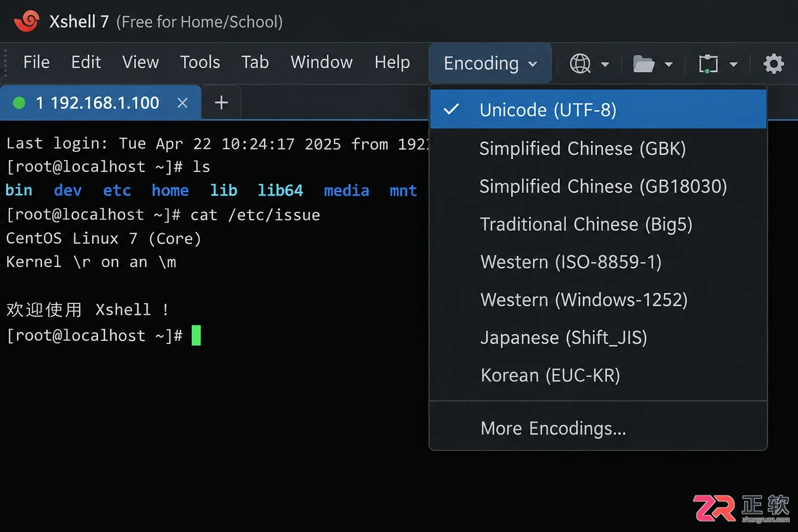Image resolution: width=798 pixels, height=532 pixels.
Task: Open the folder icon in toolbar
Action: coord(643,64)
